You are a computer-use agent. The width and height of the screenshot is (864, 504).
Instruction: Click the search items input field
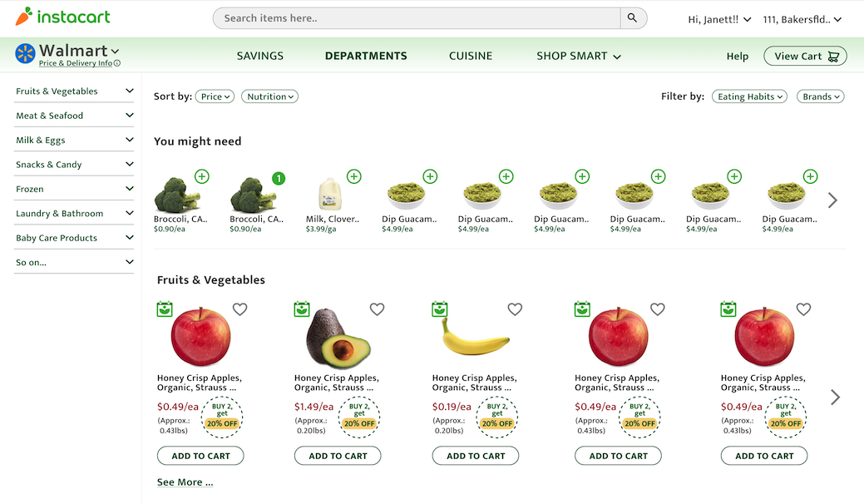point(416,17)
